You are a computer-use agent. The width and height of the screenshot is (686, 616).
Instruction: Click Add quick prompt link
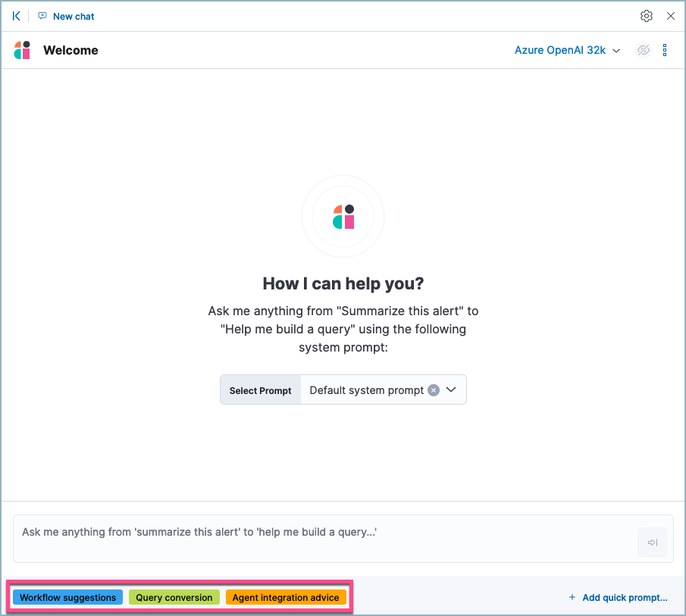pos(619,598)
